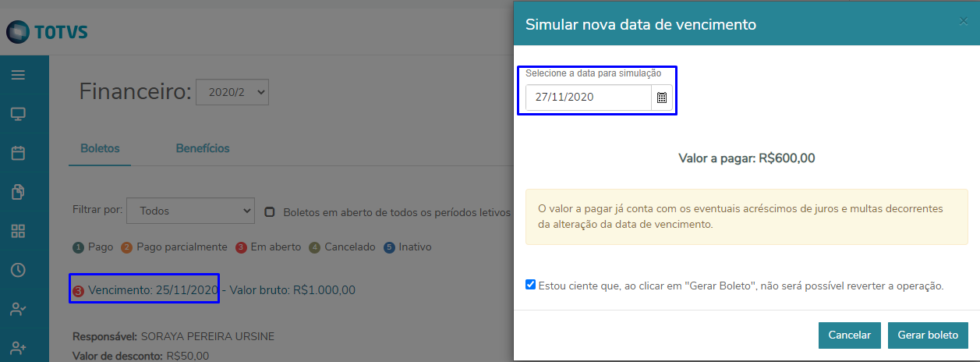This screenshot has width=980, height=362.
Task: Open the hamburger menu in sidebar
Action: click(x=18, y=75)
